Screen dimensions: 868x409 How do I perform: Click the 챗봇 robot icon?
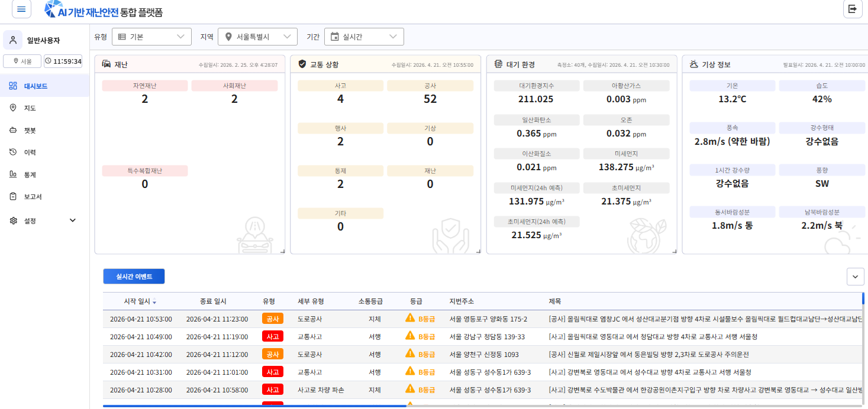coord(13,130)
